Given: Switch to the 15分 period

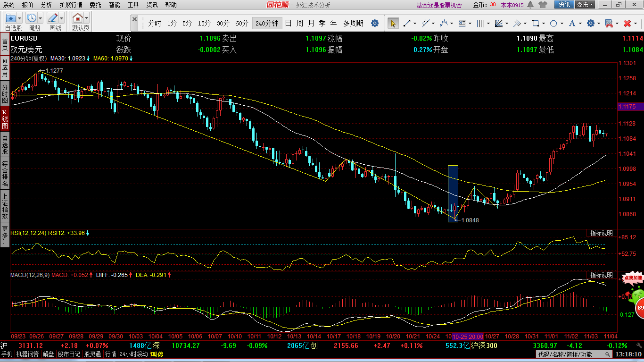Looking at the screenshot, I should tap(204, 23).
